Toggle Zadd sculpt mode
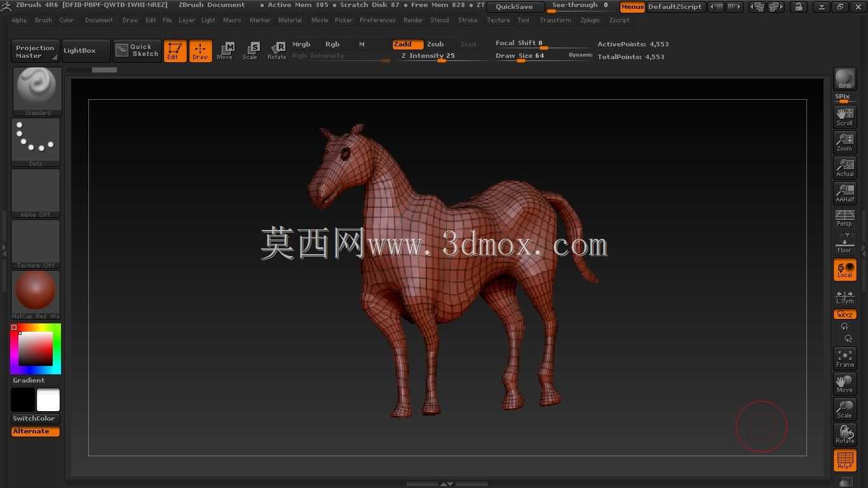Screen dimensions: 868x488 [x=407, y=44]
